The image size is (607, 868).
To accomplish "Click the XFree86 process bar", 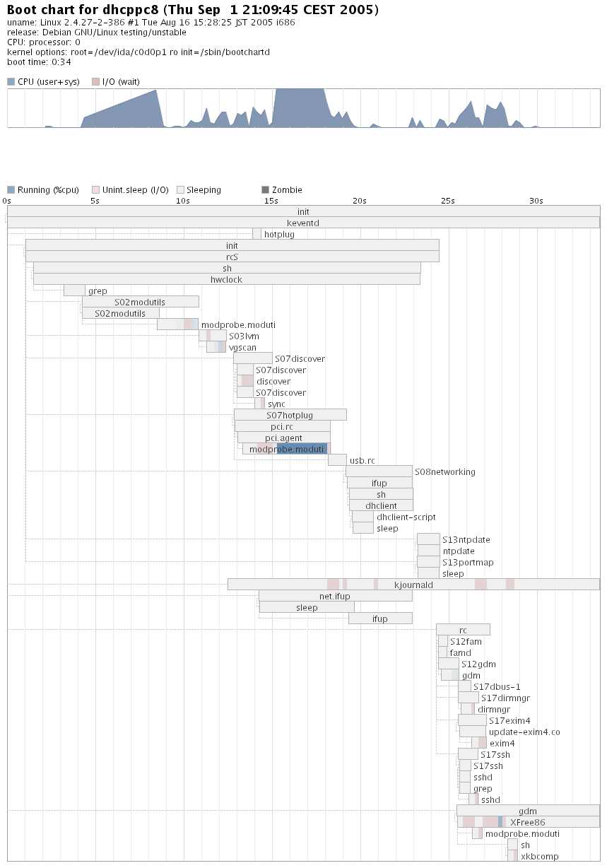I will [527, 822].
